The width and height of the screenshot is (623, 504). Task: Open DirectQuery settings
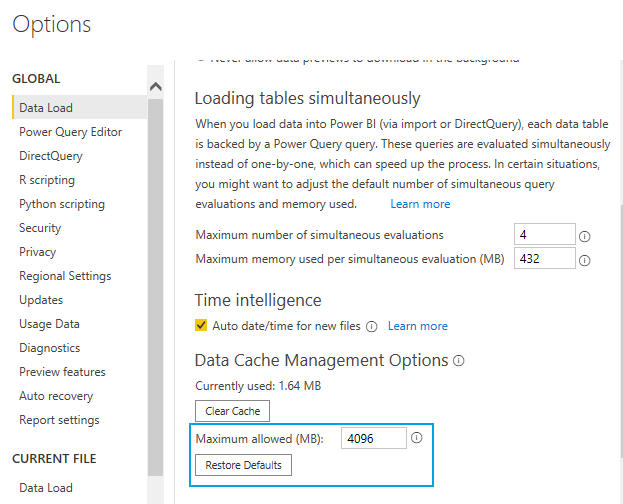(51, 156)
